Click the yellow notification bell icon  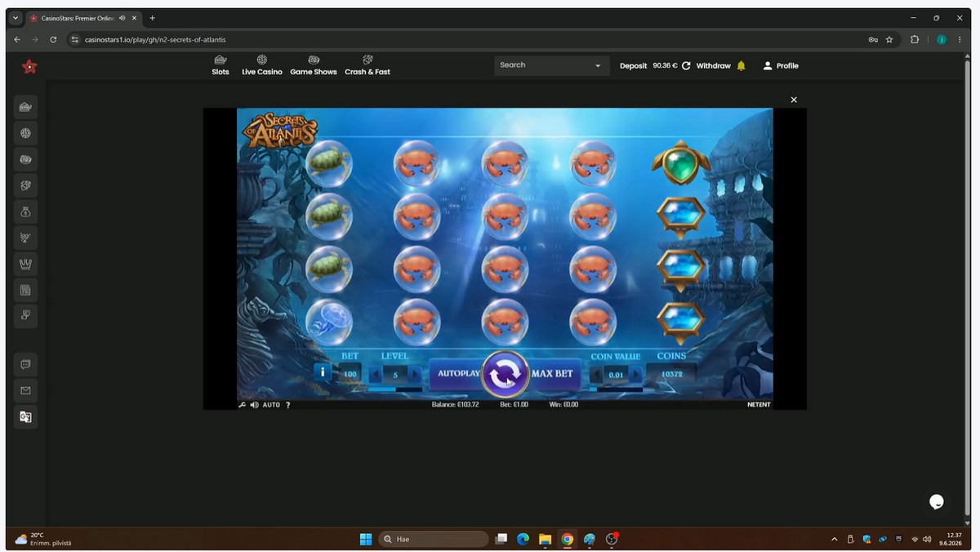[x=742, y=65]
